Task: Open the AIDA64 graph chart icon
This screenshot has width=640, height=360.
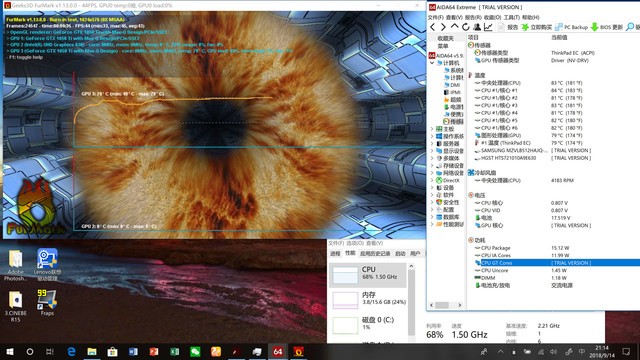Action: pyautogui.click(x=488, y=27)
